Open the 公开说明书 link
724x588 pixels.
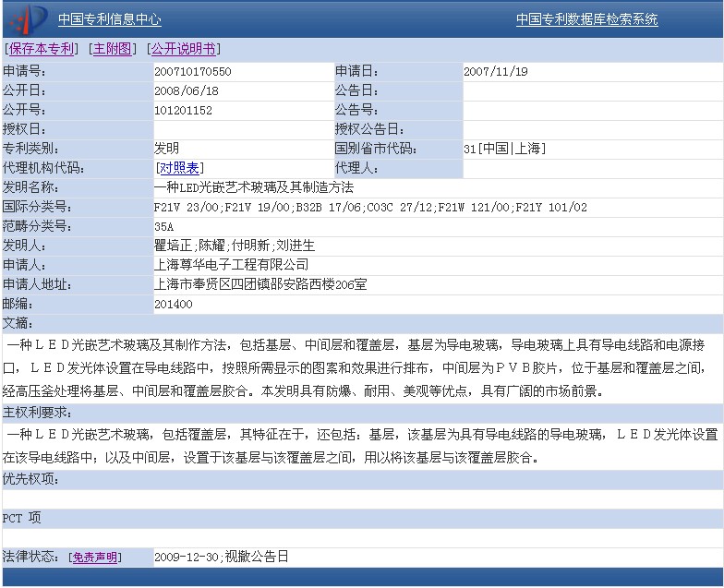coord(183,49)
